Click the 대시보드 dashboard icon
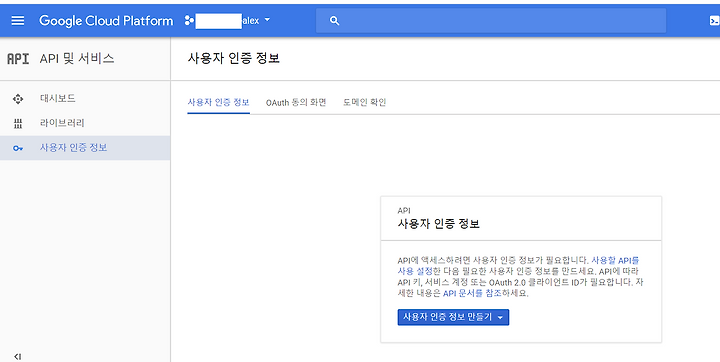Image resolution: width=720 pixels, height=362 pixels. (x=18, y=99)
